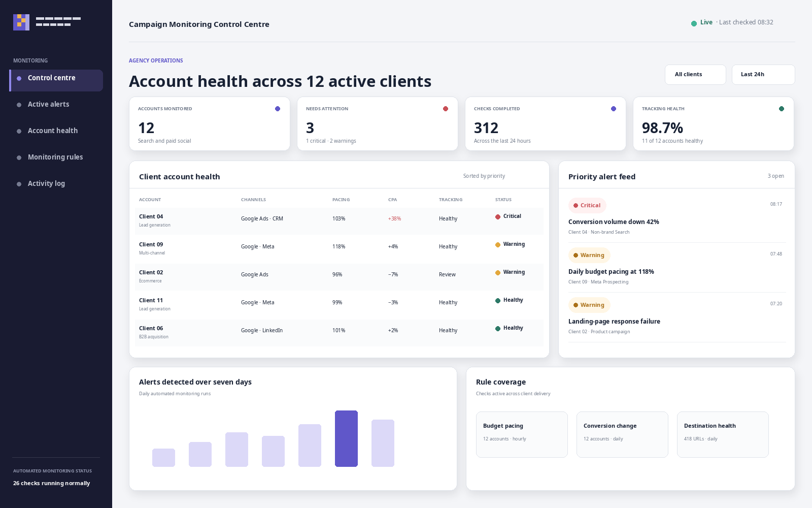Click Sorted by priority label
812x508 pixels.
click(x=484, y=176)
